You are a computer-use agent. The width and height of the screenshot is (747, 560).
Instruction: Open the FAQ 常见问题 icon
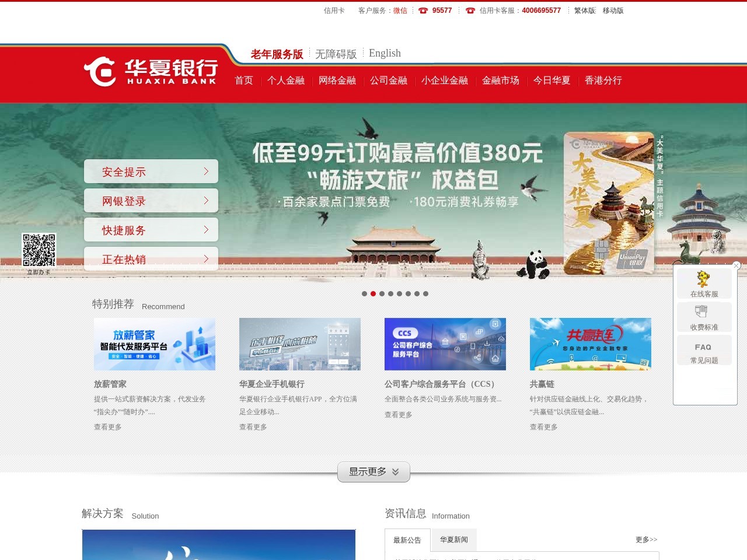coord(704,351)
